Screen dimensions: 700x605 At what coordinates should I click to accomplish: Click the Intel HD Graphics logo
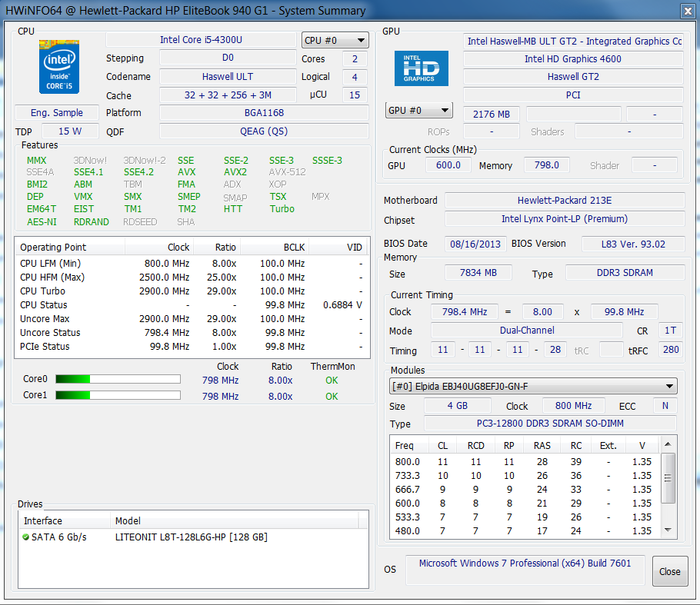click(421, 68)
